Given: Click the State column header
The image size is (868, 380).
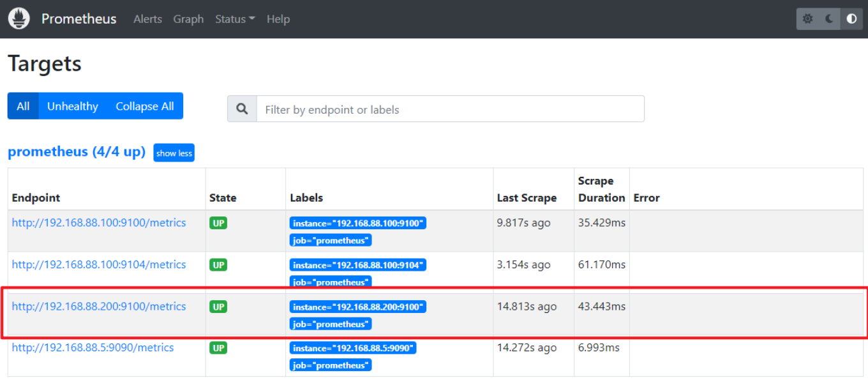Looking at the screenshot, I should tap(223, 198).
